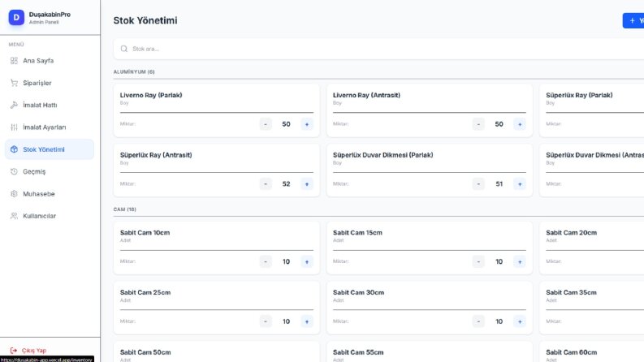Click the Sabit Cam 35cm card title
Image resolution: width=644 pixels, height=362 pixels.
click(571, 292)
